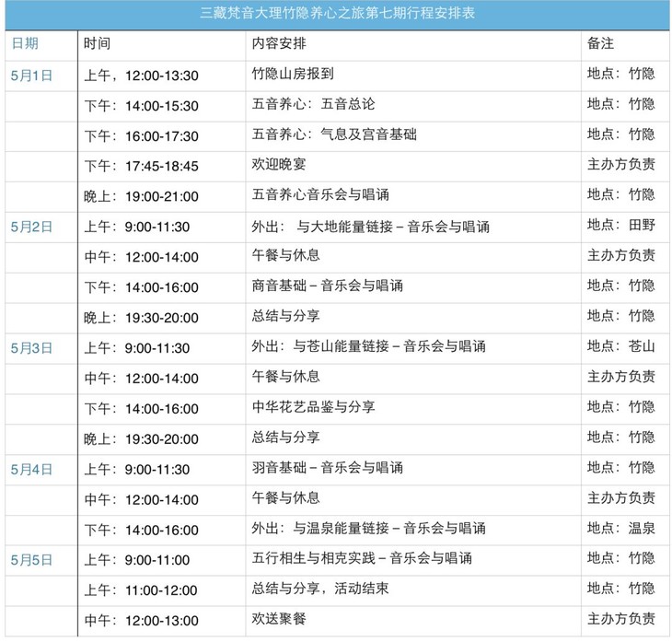Screen dimensions: 672x642
Task: Click the 地点：温泉 remark cell
Action: pyautogui.click(x=620, y=529)
